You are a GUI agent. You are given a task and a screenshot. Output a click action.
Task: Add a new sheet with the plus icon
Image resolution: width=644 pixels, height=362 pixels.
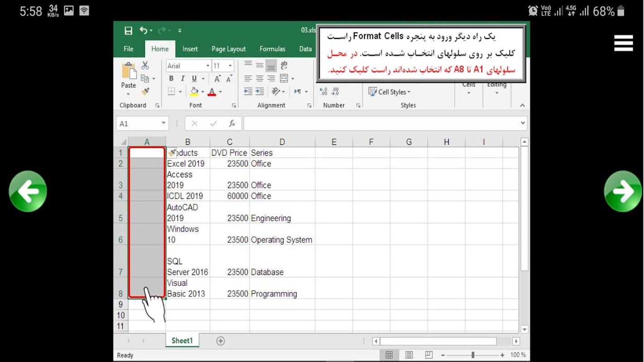tap(221, 341)
